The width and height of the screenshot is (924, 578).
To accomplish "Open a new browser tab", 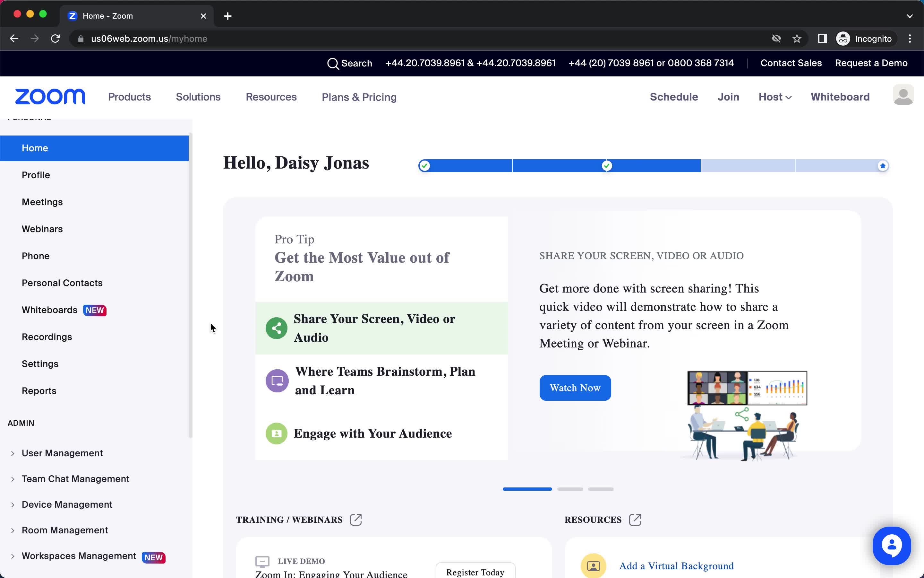I will 227,16.
